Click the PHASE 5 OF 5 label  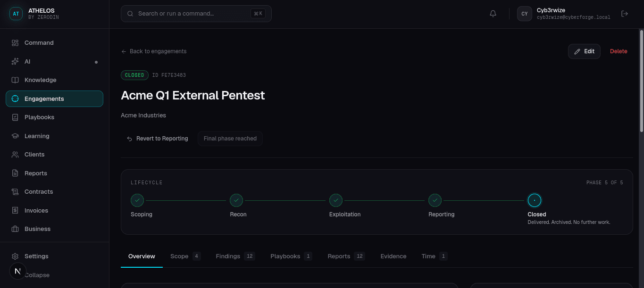[x=604, y=183]
